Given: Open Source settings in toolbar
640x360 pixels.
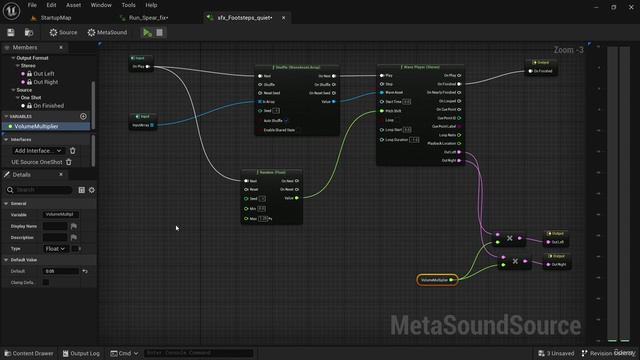Looking at the screenshot, I should coord(63,32).
